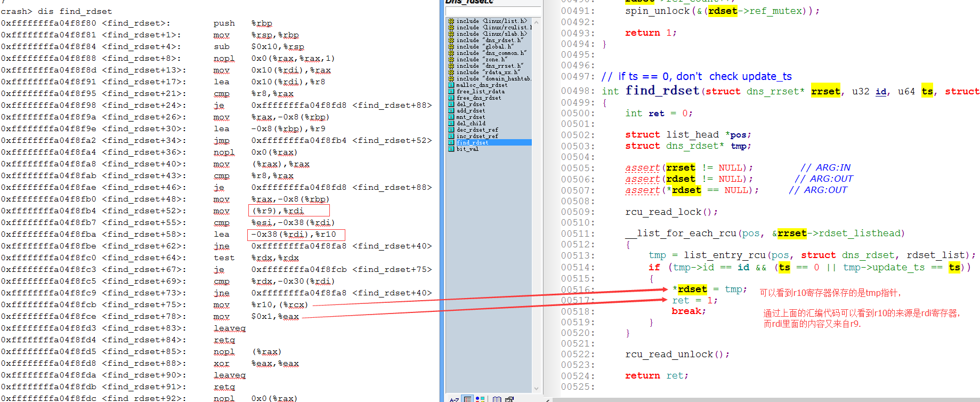
Task: Click the 'crash> dis find_rdset' command line
Action: click(x=56, y=11)
